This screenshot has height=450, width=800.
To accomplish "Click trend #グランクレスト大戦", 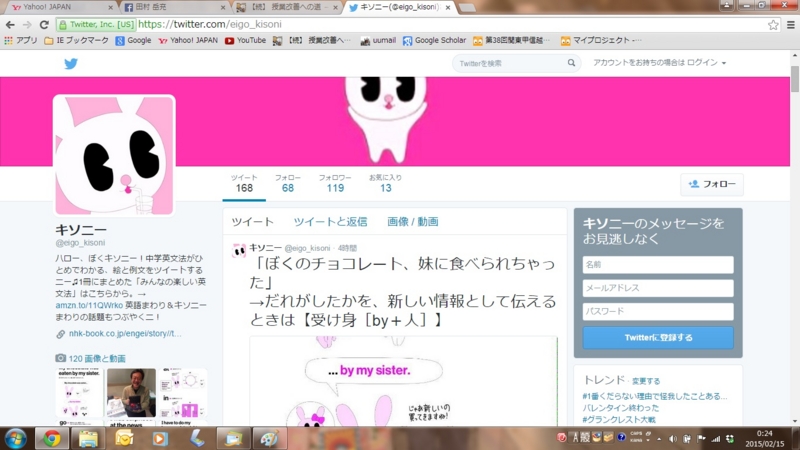I will coord(619,420).
